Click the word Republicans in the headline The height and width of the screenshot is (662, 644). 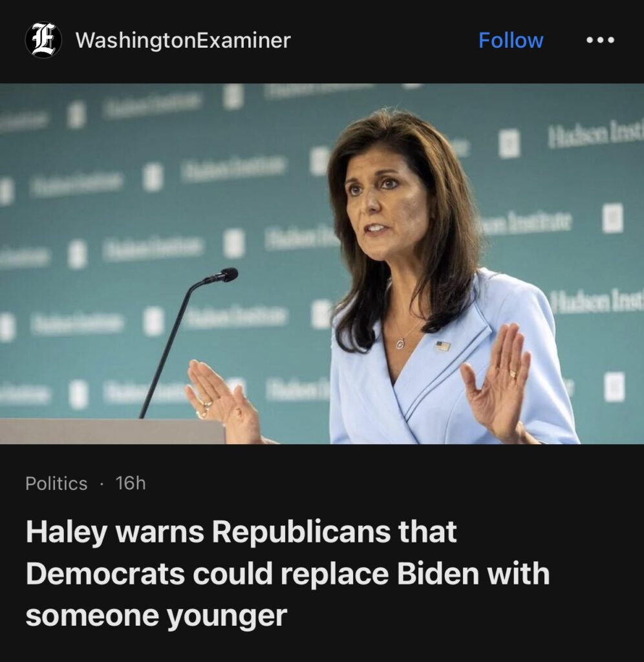(301, 532)
